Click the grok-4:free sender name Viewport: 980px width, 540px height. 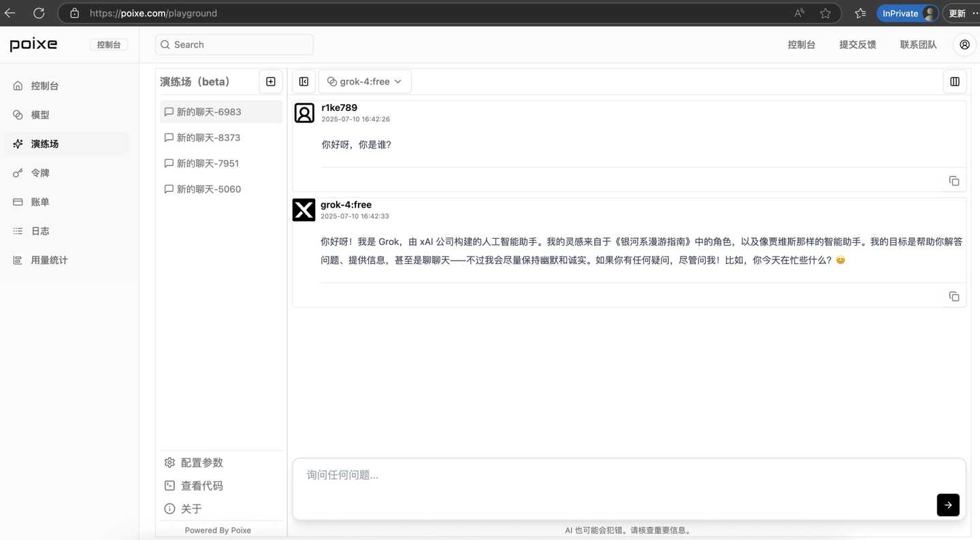click(346, 205)
